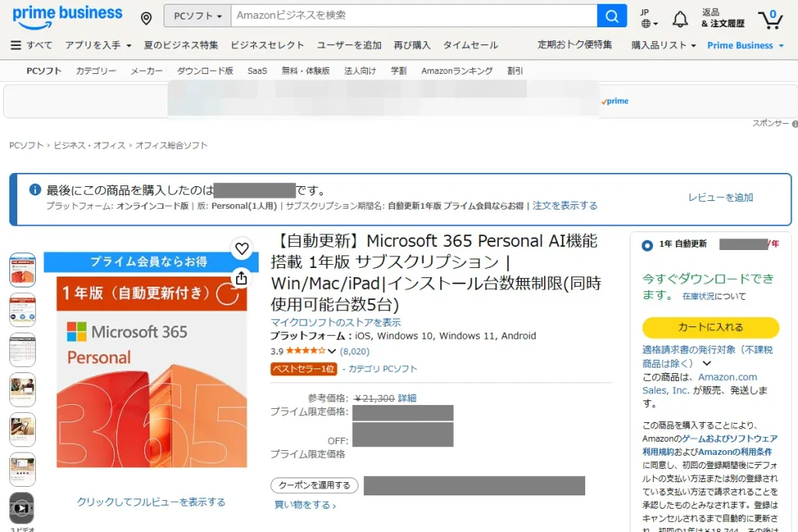The height and width of the screenshot is (532, 798).
Task: Click the delivery location pin icon
Action: pyautogui.click(x=146, y=19)
